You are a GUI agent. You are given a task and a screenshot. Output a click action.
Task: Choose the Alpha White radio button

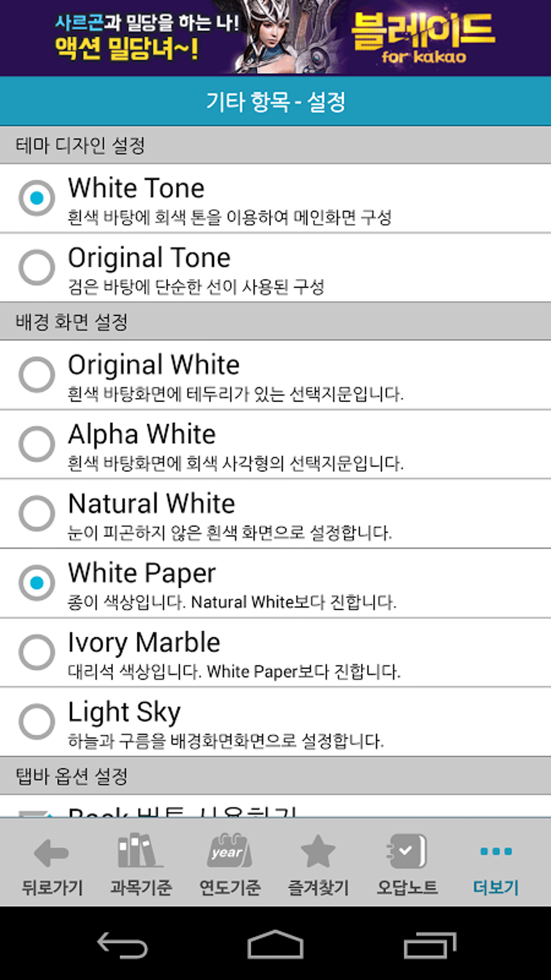point(37,444)
